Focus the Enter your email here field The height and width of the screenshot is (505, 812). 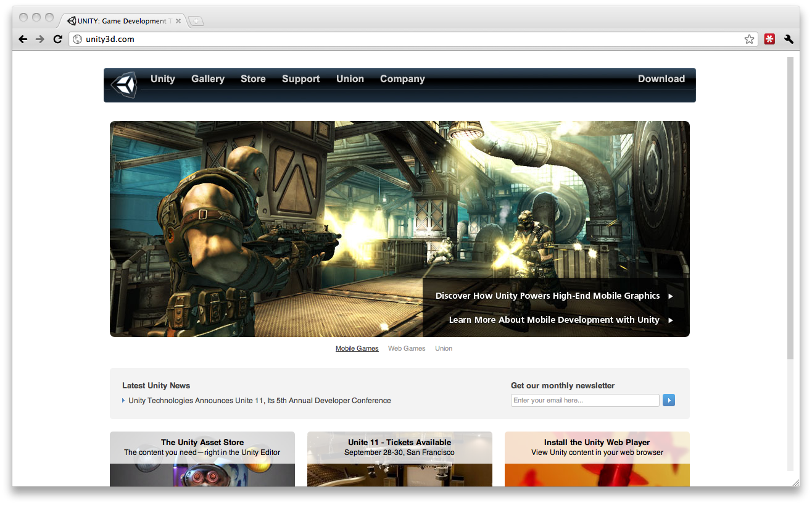click(x=585, y=400)
